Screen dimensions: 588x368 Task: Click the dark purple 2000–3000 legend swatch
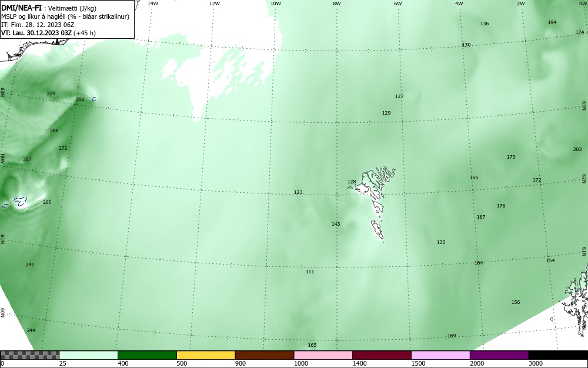[x=499, y=355]
